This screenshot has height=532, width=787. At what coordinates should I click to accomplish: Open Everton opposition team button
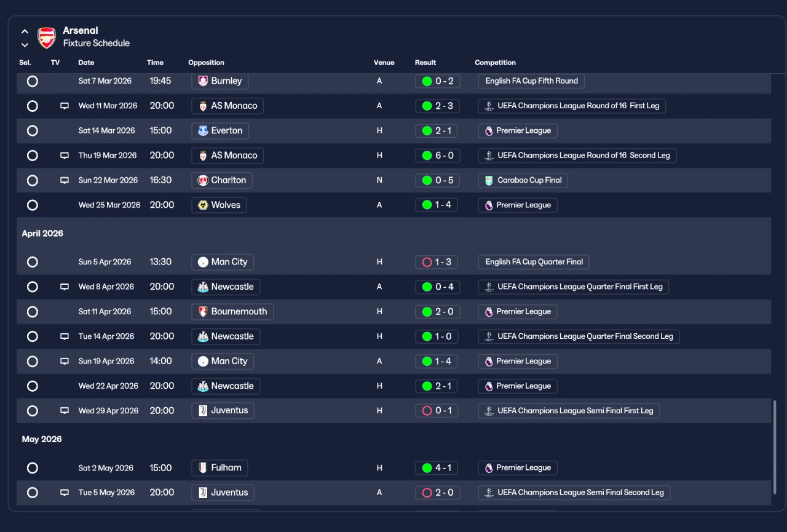[x=220, y=131]
